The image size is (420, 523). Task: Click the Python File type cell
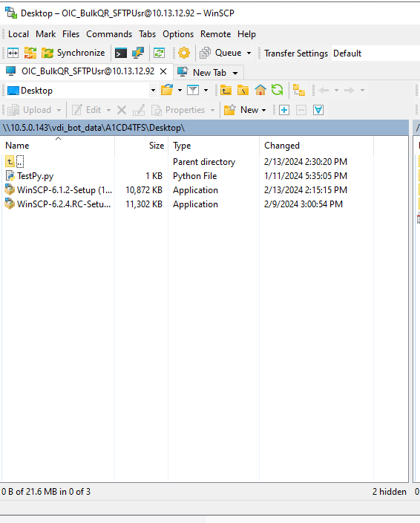[195, 176]
